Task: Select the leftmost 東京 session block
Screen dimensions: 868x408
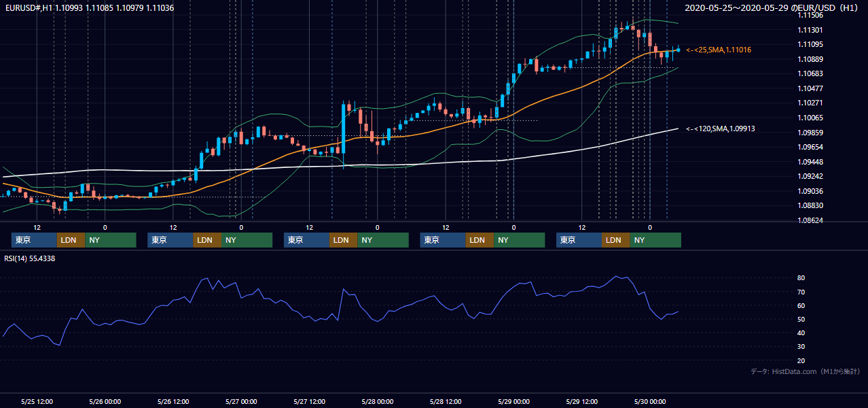Action: coord(34,240)
